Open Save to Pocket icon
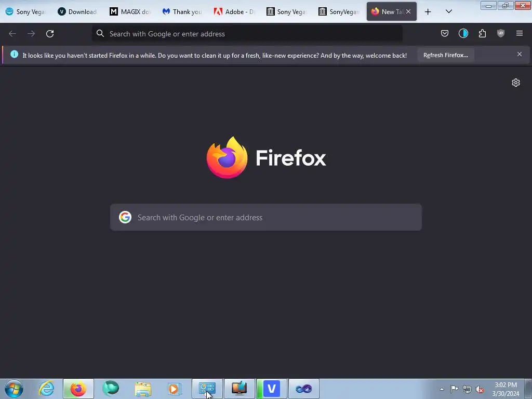 pos(445,33)
